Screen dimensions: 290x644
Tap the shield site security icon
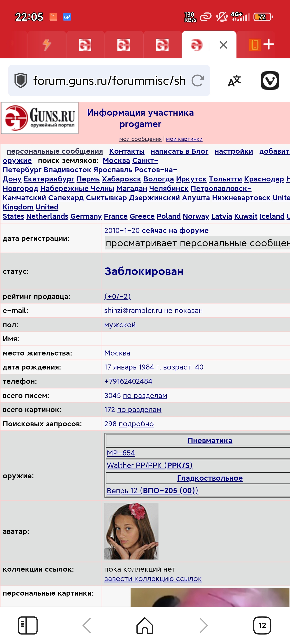point(20,80)
